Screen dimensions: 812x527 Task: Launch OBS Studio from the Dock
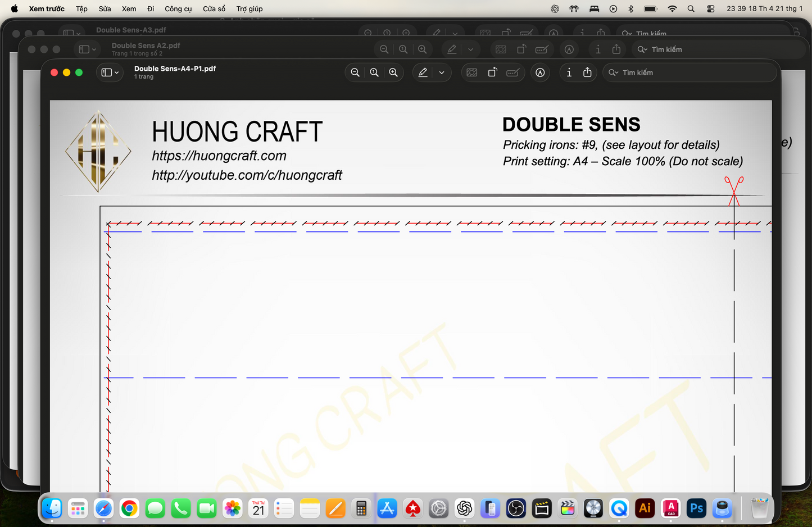coord(516,508)
